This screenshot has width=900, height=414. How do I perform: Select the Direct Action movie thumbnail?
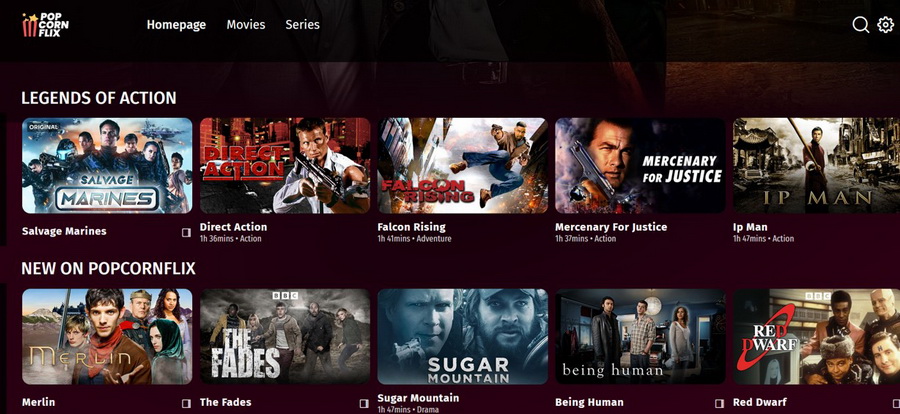click(x=285, y=165)
